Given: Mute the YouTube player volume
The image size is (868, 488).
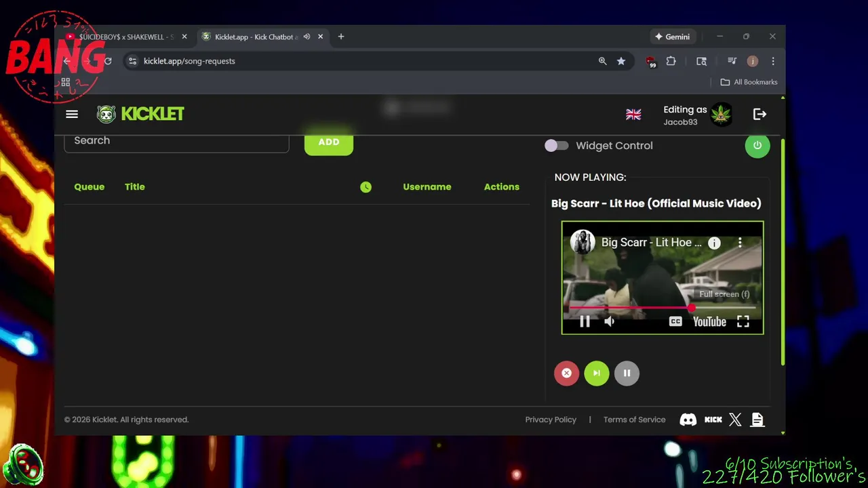Looking at the screenshot, I should click(x=610, y=322).
